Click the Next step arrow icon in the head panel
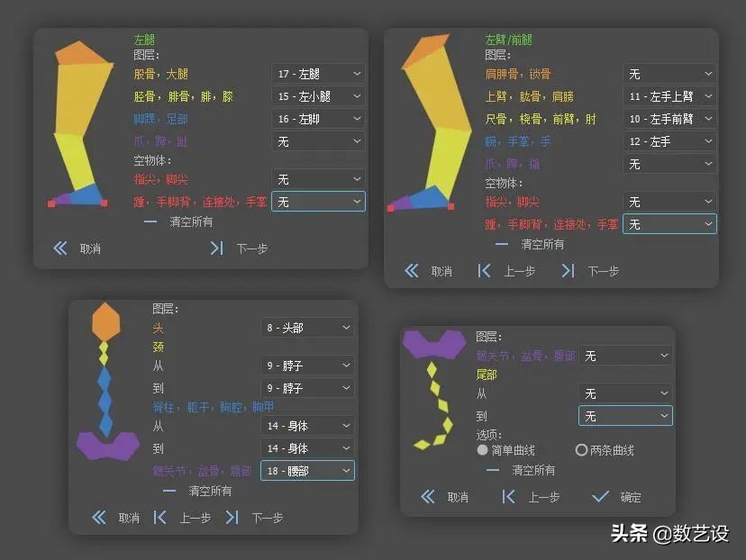The width and height of the screenshot is (746, 560). tap(232, 518)
